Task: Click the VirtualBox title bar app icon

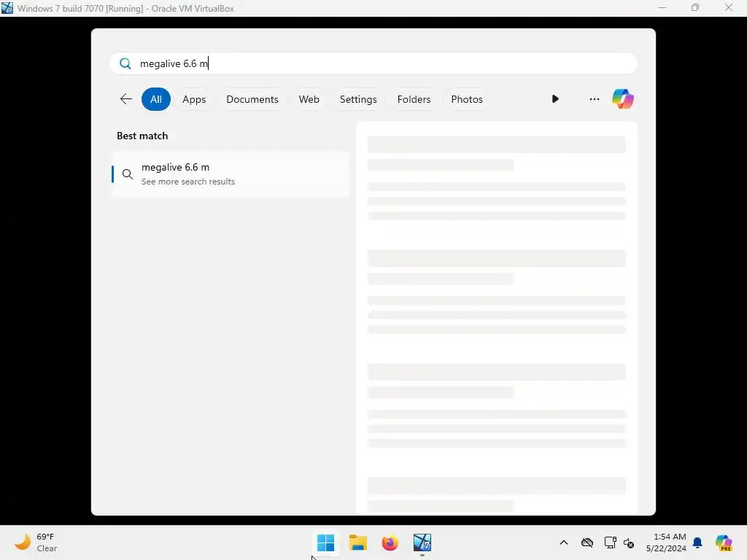Action: [7, 8]
